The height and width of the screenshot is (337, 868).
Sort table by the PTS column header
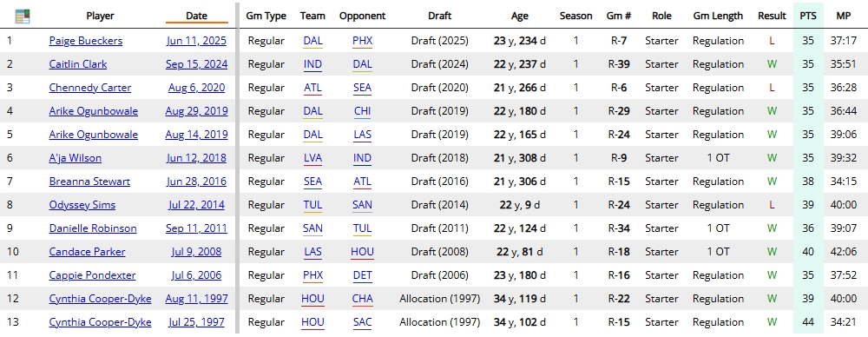pyautogui.click(x=807, y=17)
